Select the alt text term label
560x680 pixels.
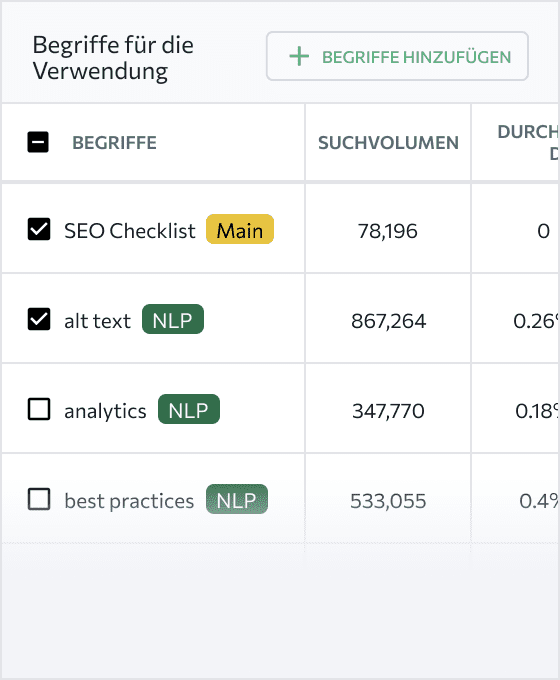click(x=97, y=321)
